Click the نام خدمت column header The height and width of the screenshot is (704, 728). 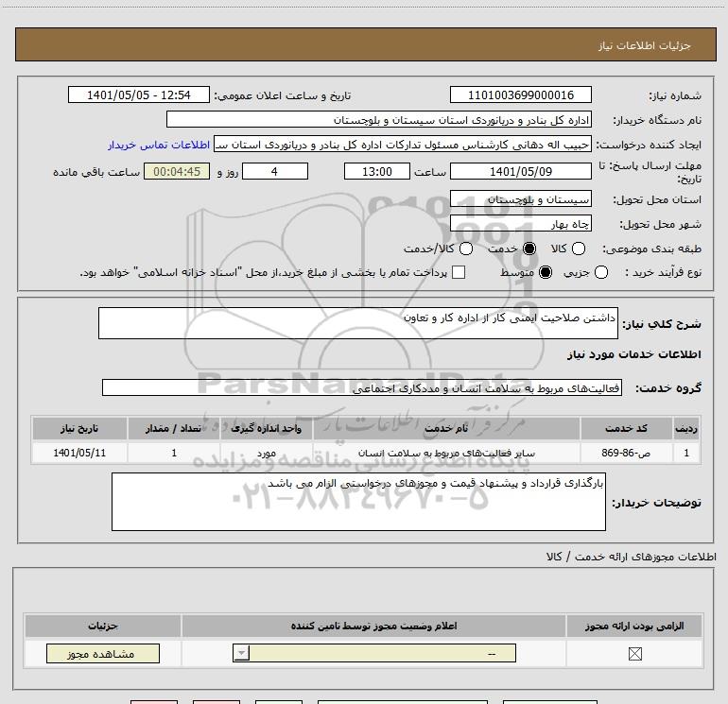click(446, 428)
